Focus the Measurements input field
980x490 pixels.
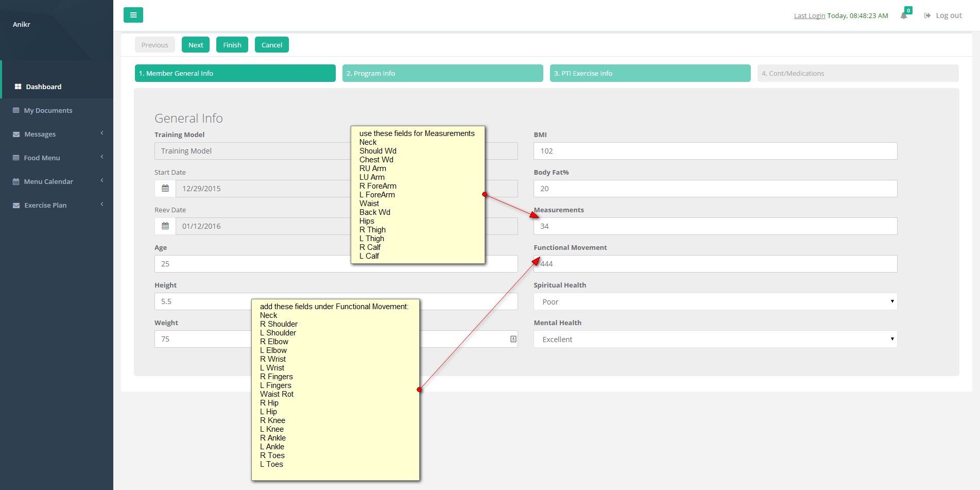715,226
